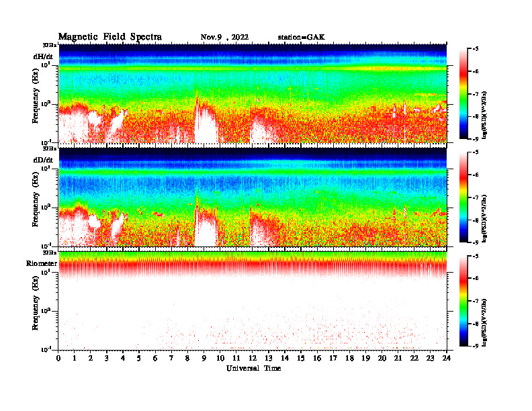The width and height of the screenshot is (532, 411).
Task: Click the dD/dt spectrogram plot area
Action: 253,197
